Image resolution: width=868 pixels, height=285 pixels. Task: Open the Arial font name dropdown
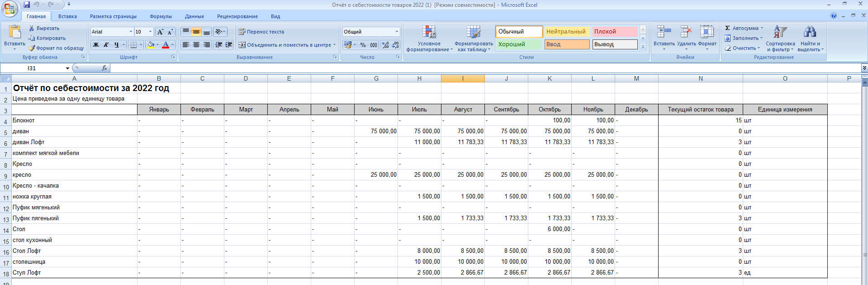coord(131,32)
